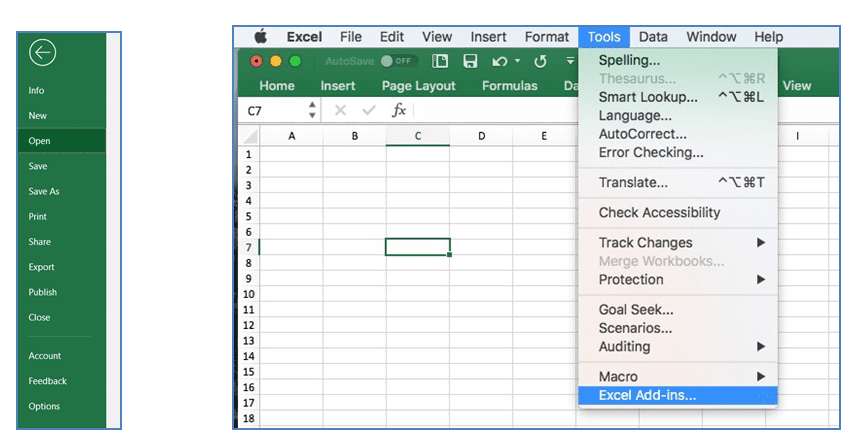Image resolution: width=855 pixels, height=442 pixels.
Task: Click the Name Box showing C7
Action: [x=273, y=111]
